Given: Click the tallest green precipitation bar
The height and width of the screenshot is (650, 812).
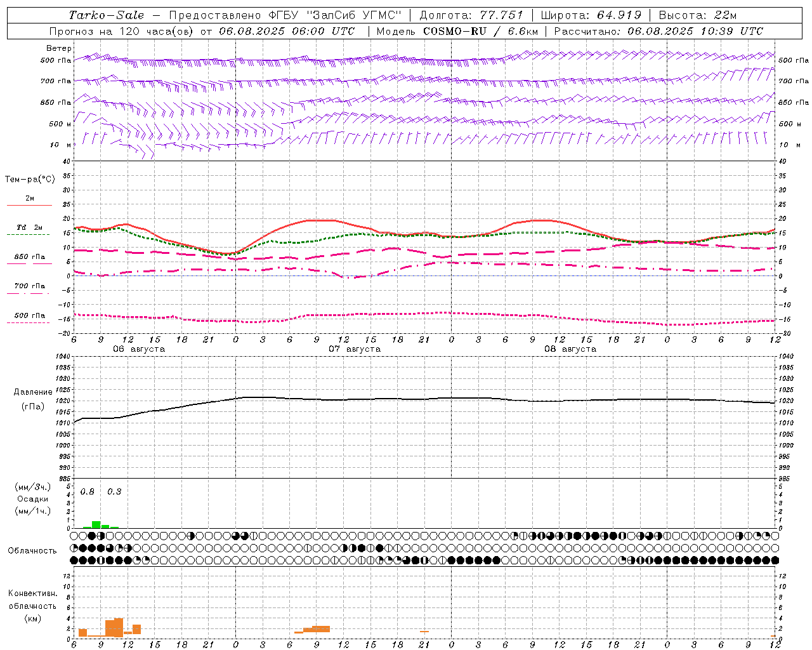Looking at the screenshot, I should 96,524.
